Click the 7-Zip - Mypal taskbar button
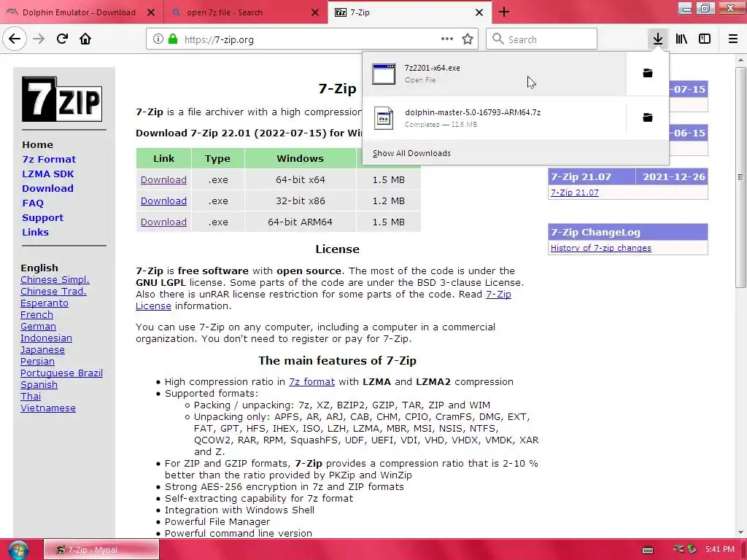 [101, 550]
